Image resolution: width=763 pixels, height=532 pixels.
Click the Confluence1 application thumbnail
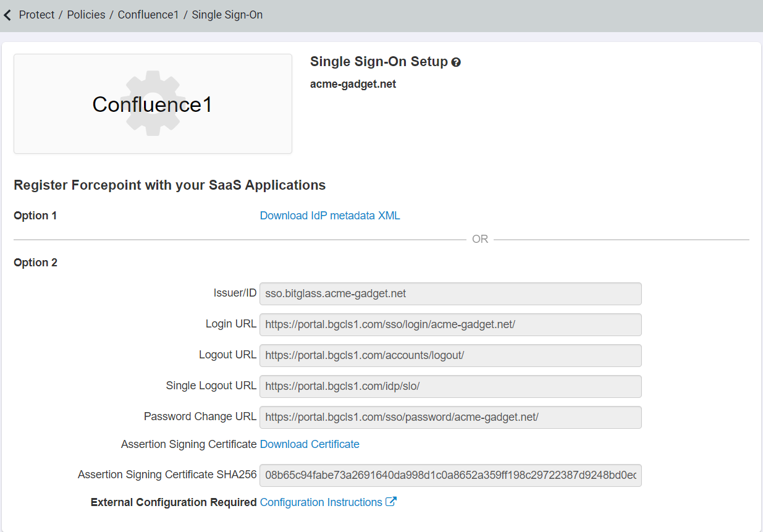[153, 103]
